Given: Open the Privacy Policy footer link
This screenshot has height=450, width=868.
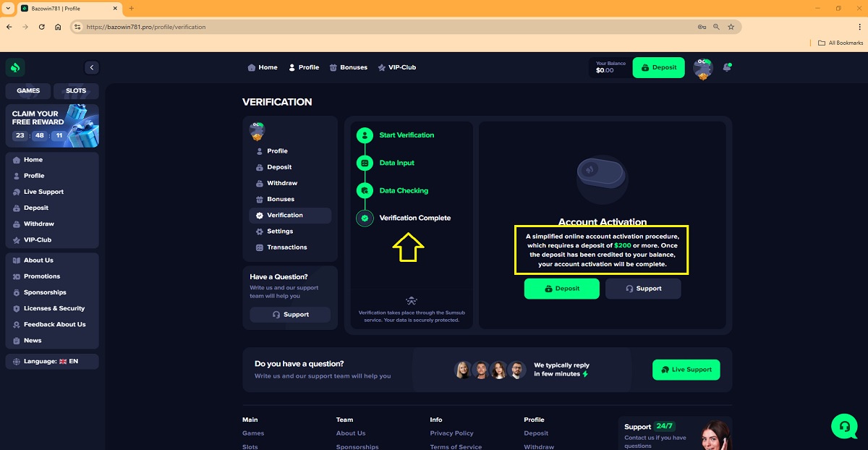Looking at the screenshot, I should point(451,433).
